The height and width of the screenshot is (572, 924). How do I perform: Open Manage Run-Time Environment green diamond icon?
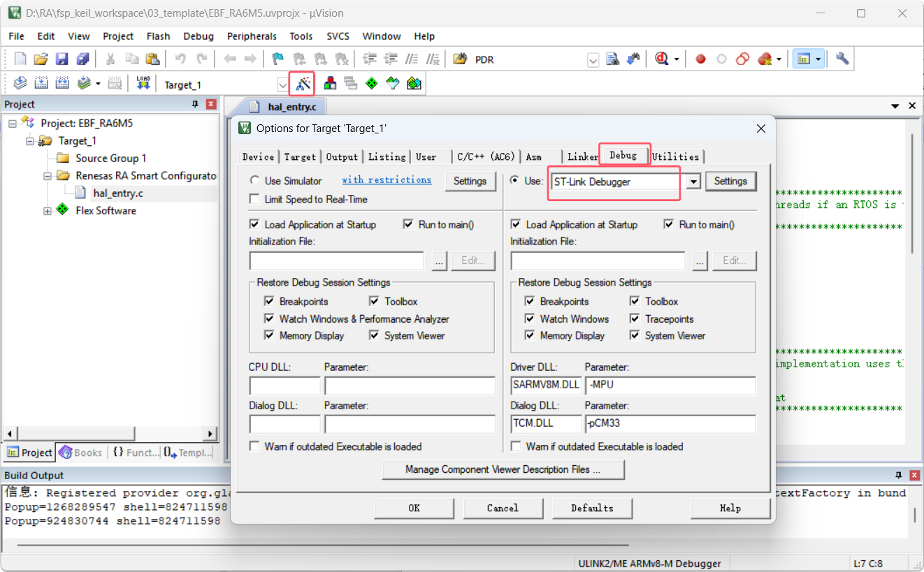pos(372,84)
